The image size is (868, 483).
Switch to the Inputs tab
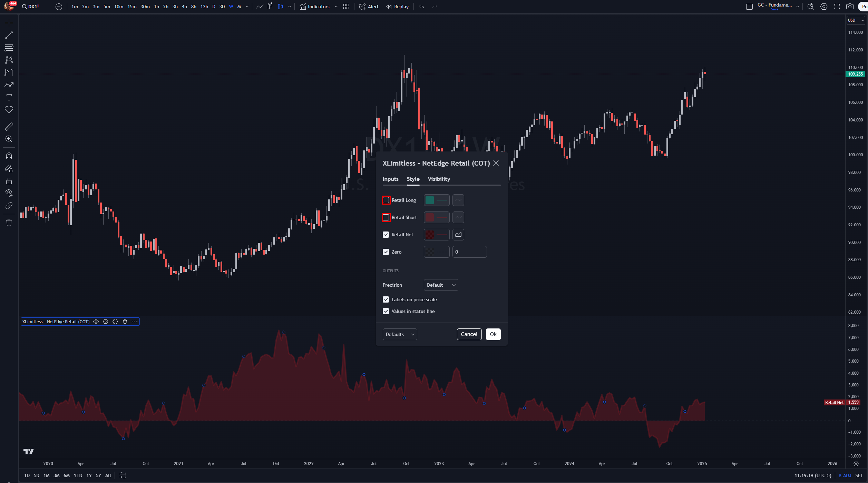(390, 179)
